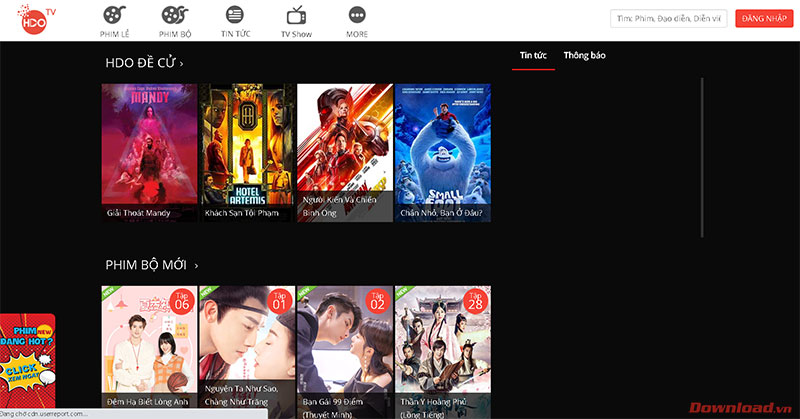Click the Đêm Hạ Biết Lòng Anh title
Viewport: 800px width, 419px height.
point(147,402)
